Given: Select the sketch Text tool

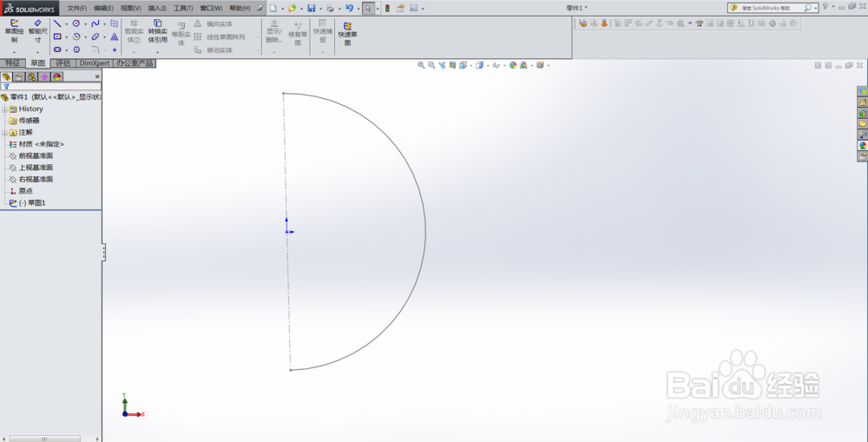Looking at the screenshot, I should click(114, 36).
